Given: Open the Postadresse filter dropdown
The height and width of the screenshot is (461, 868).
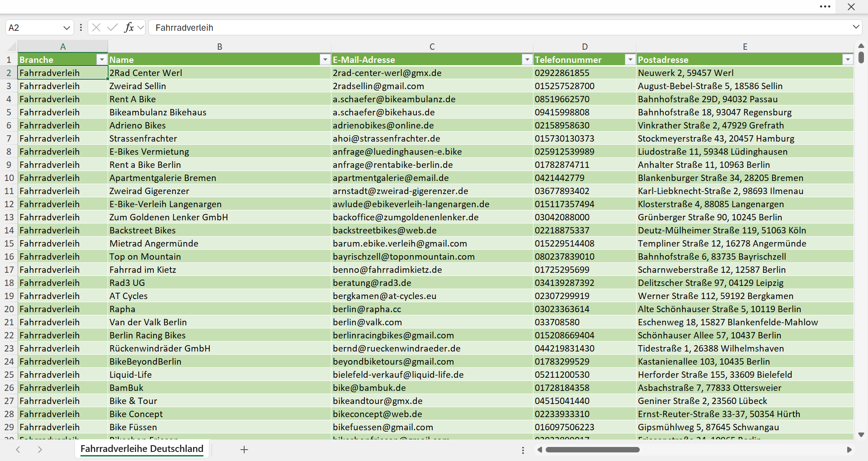Looking at the screenshot, I should tap(848, 60).
